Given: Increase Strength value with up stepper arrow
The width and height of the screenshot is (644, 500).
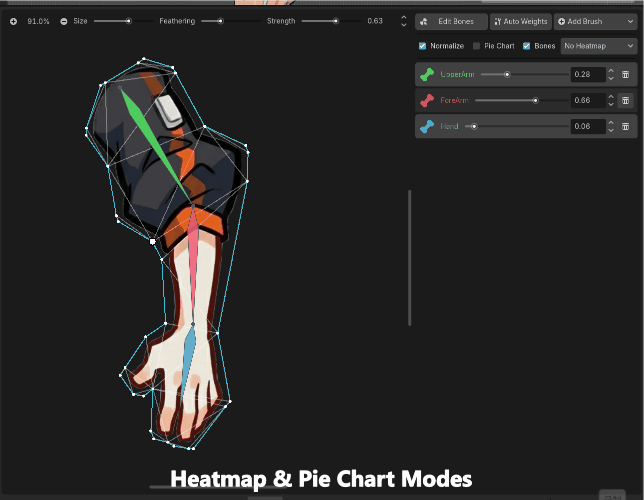Looking at the screenshot, I should coord(404,18).
